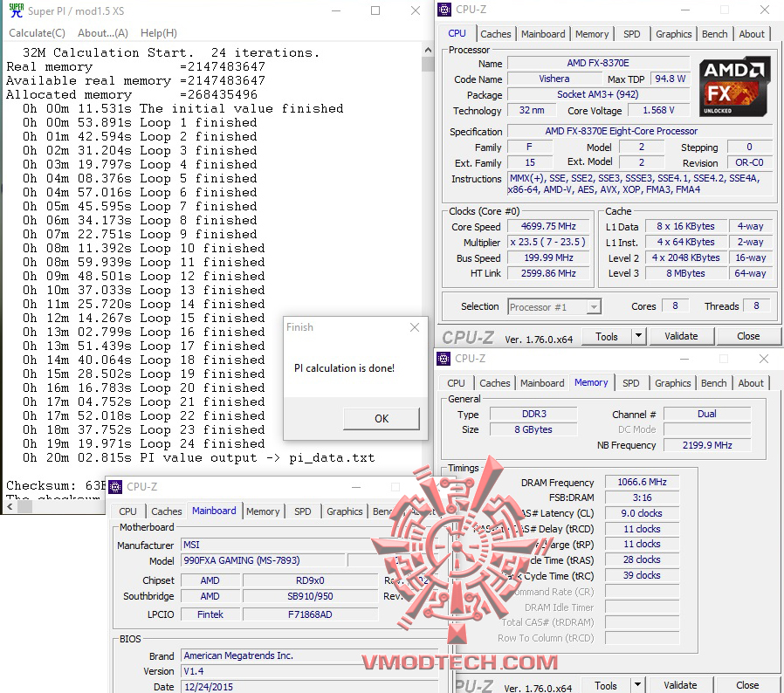Open Help(H) menu in Super PI

(159, 33)
